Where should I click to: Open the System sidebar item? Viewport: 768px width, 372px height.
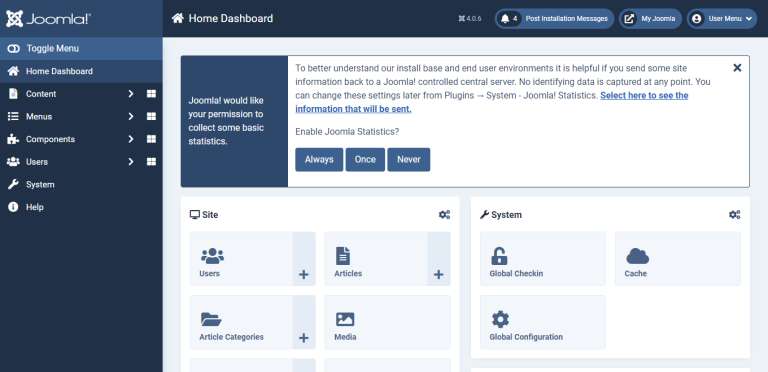[x=81, y=185]
